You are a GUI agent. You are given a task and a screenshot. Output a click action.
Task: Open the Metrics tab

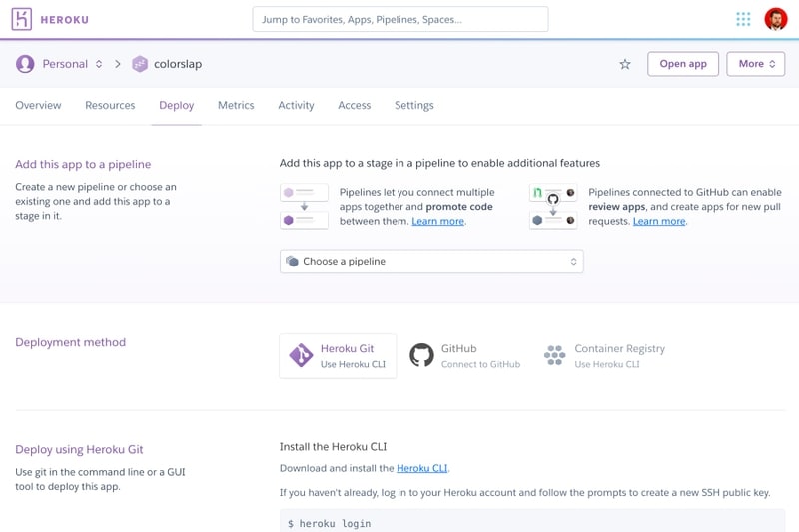tap(236, 106)
